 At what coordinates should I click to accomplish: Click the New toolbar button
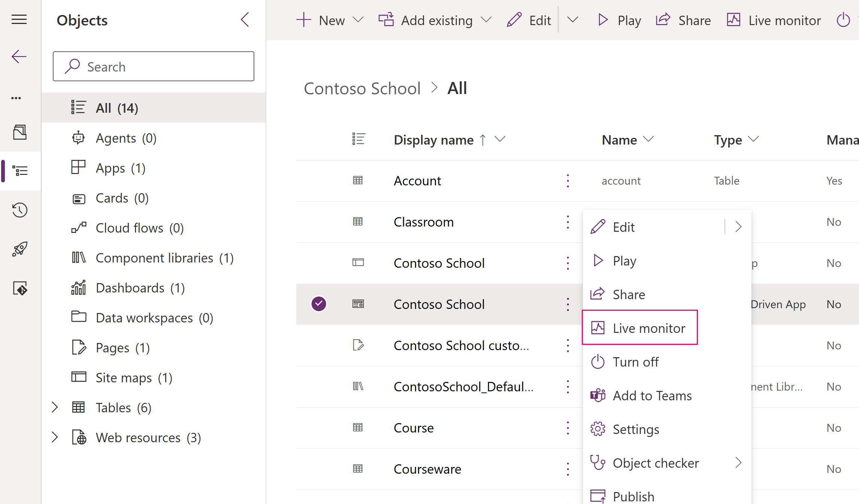(x=321, y=20)
